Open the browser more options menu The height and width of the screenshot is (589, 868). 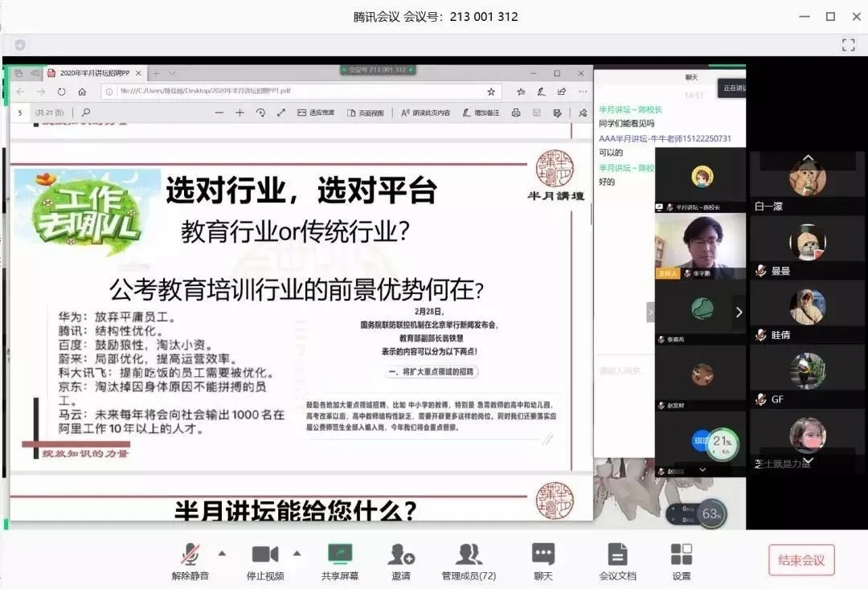(583, 92)
